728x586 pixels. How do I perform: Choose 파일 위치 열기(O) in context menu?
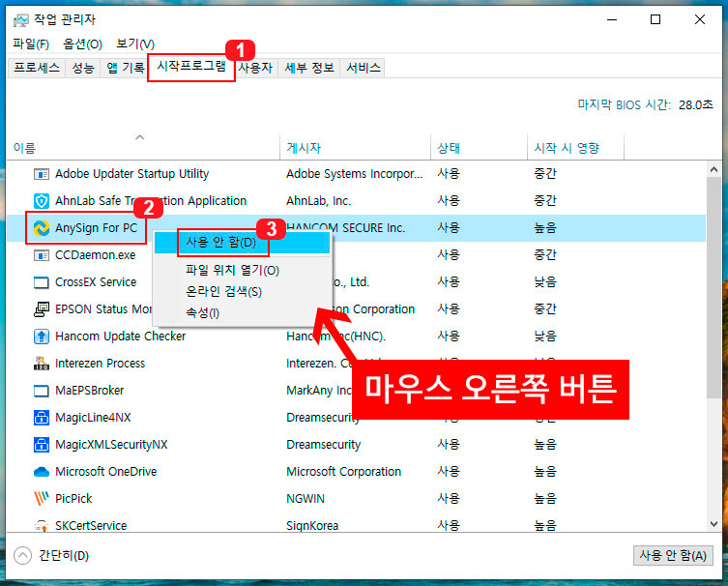(x=242, y=270)
